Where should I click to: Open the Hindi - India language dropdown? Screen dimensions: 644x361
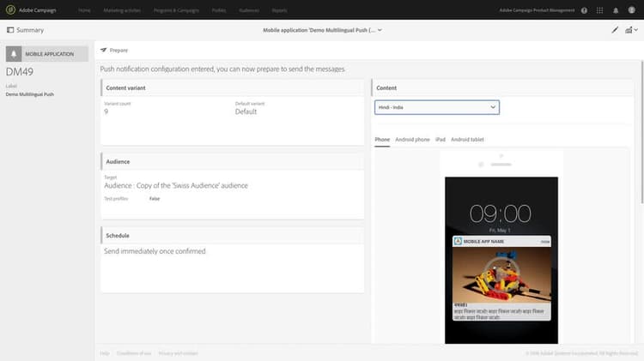(437, 107)
